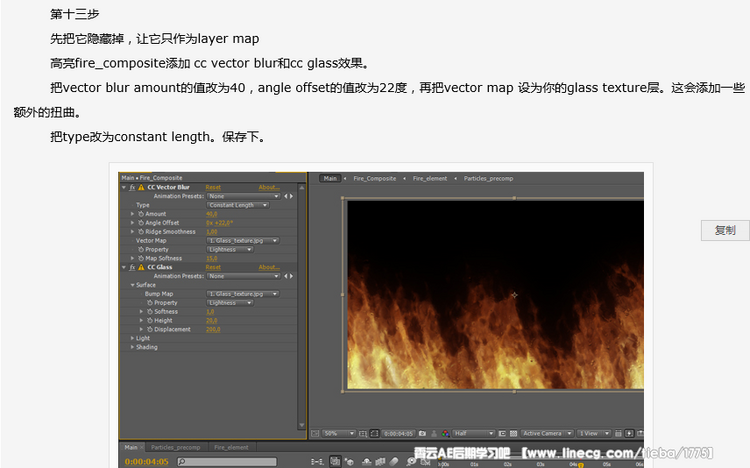Click viewer current time 0:00:04:05
The image size is (750, 468).
[398, 434]
